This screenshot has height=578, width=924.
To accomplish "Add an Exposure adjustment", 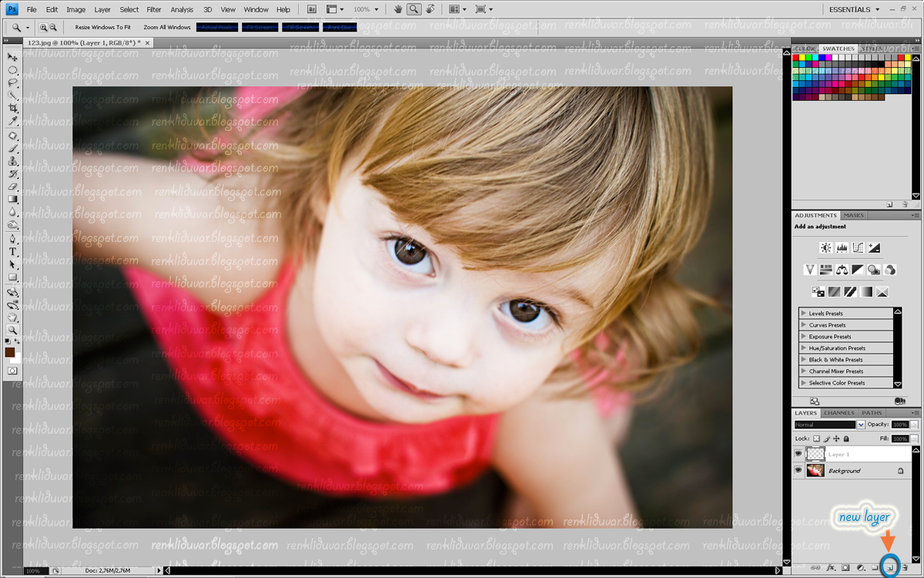I will pyautogui.click(x=874, y=247).
